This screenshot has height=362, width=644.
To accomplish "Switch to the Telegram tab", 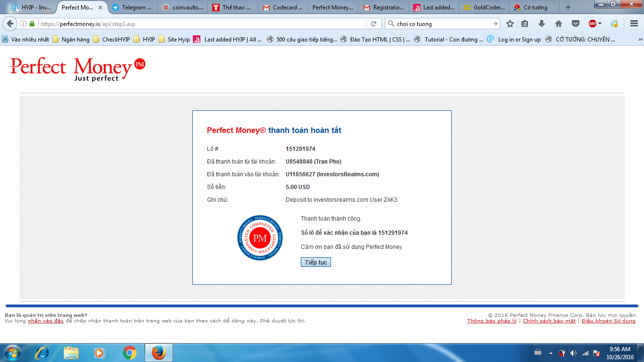I will (x=132, y=8).
